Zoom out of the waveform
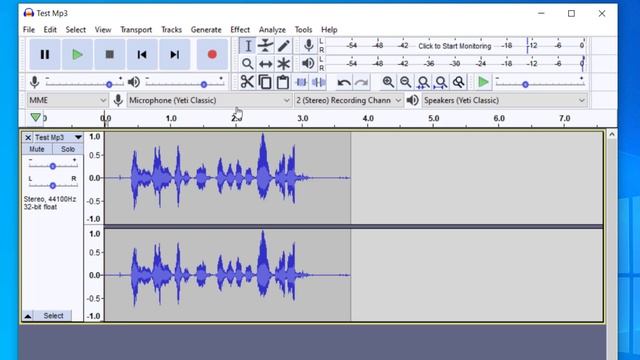The height and width of the screenshot is (360, 640). [x=405, y=82]
